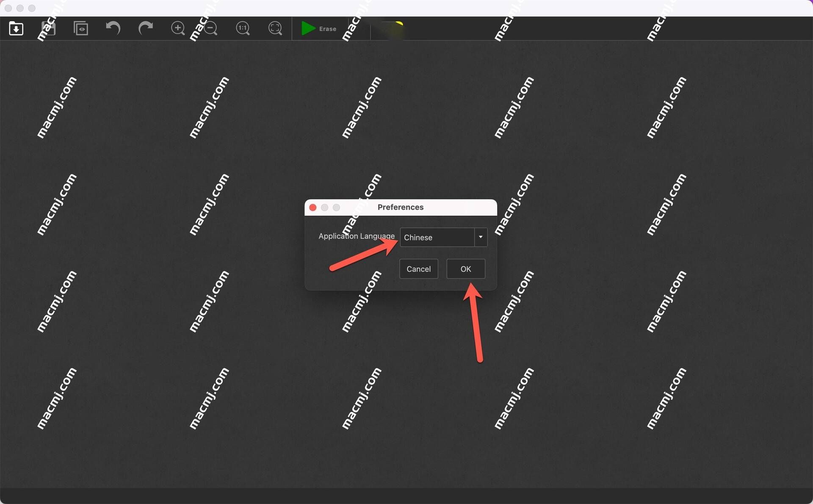
Task: Select Chinese from Application Language dropdown
Action: [x=442, y=238]
